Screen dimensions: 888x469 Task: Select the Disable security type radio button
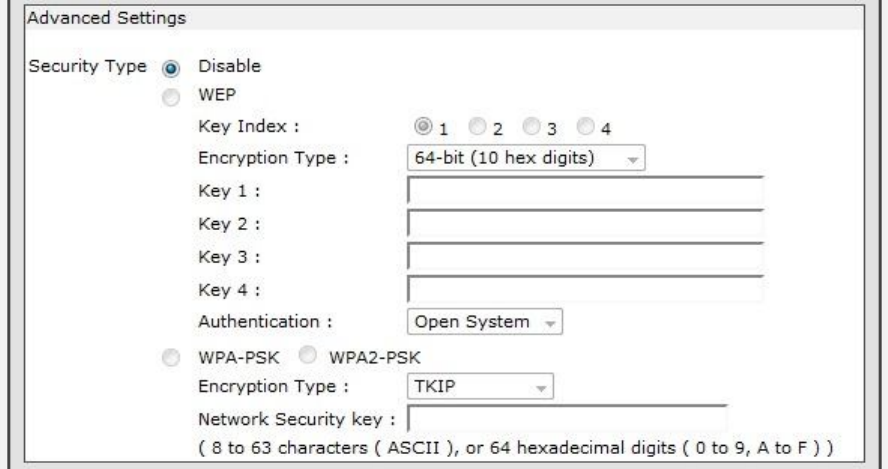pos(169,70)
